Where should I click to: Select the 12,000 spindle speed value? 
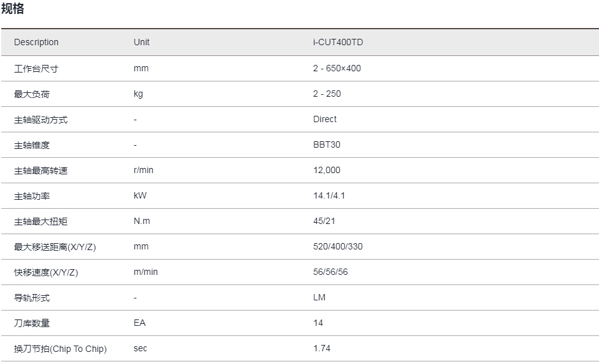point(327,171)
